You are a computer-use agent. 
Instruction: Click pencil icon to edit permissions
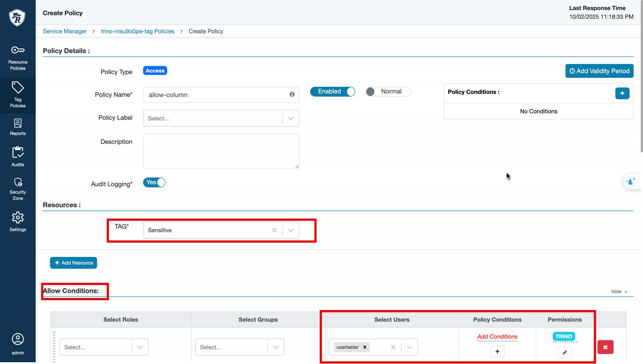pyautogui.click(x=565, y=352)
